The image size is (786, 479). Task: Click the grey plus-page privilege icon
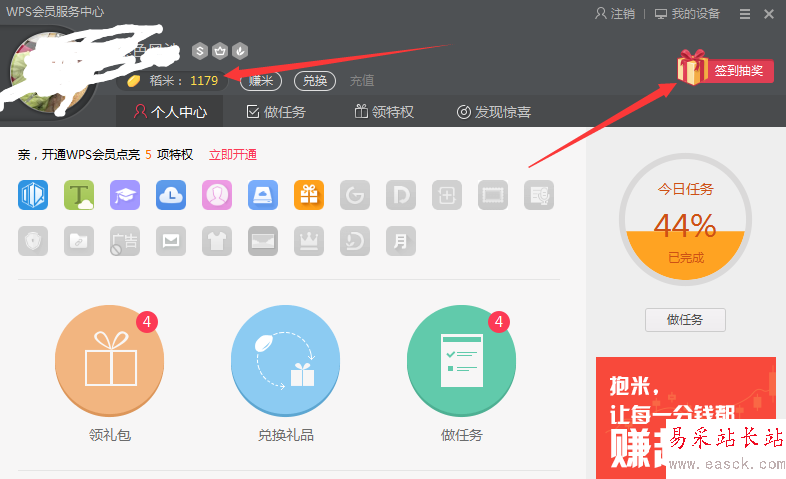(447, 195)
